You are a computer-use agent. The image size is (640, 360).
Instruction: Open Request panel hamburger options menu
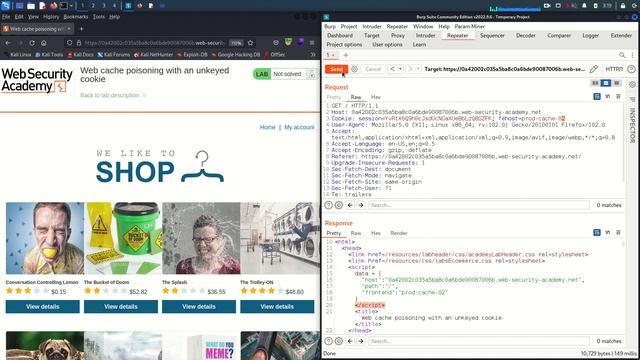point(618,96)
